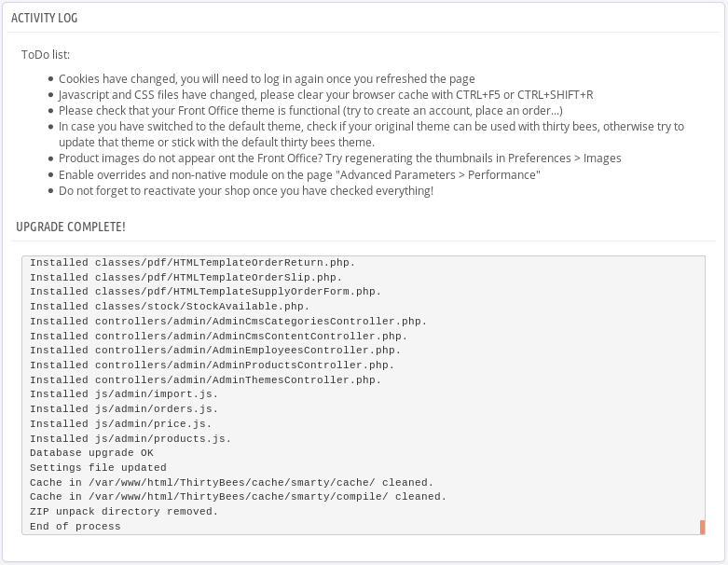The height and width of the screenshot is (565, 728).
Task: Click the 'ZIP unpack directory removed.' log line
Action: 124,512
